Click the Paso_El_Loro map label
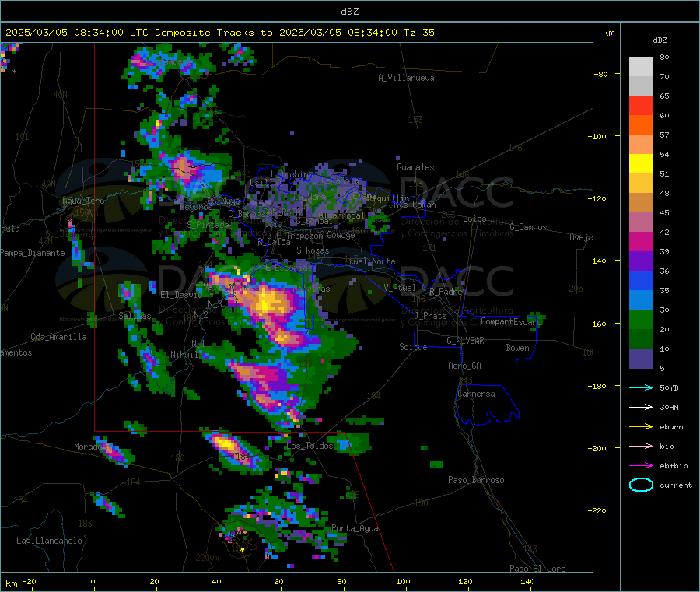The height and width of the screenshot is (592, 700). click(x=537, y=569)
